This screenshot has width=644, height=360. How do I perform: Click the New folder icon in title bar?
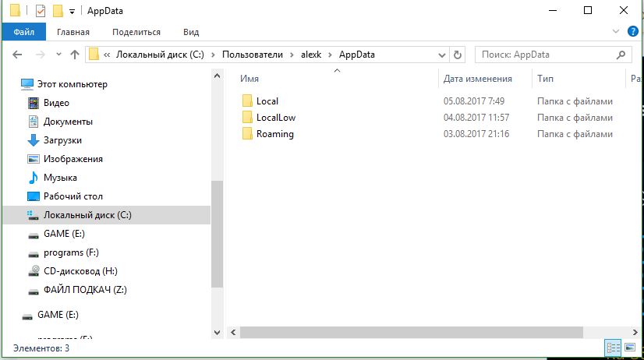pos(58,11)
